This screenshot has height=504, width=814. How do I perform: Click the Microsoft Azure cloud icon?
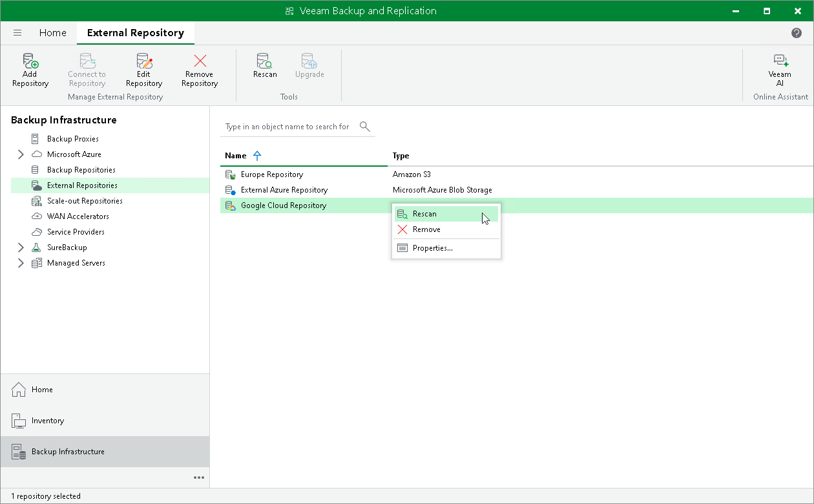tap(36, 154)
